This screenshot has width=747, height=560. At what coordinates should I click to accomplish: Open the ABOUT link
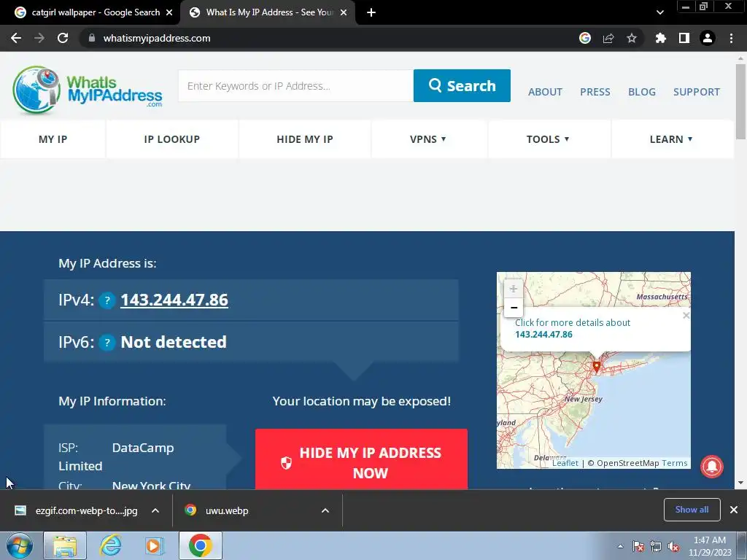(x=545, y=92)
